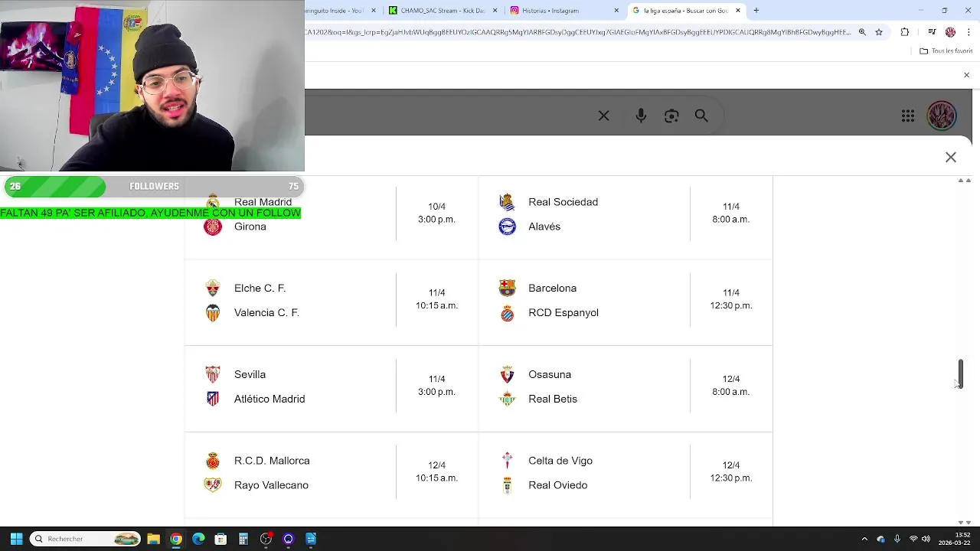The width and height of the screenshot is (980, 551).
Task: Open a new browser tab
Action: tap(756, 11)
